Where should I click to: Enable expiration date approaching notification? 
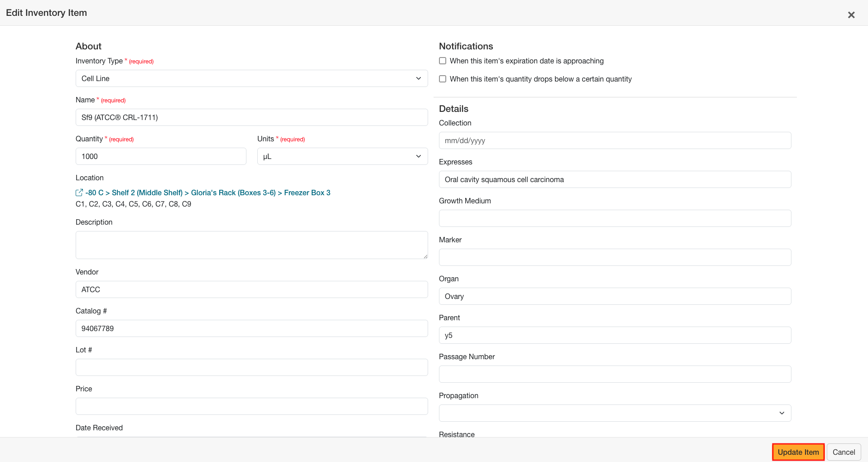(x=443, y=61)
